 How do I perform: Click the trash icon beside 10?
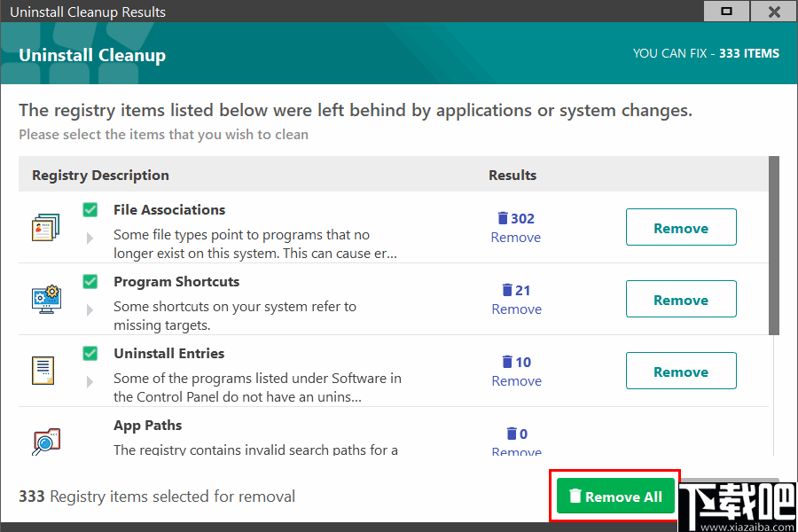(x=507, y=362)
